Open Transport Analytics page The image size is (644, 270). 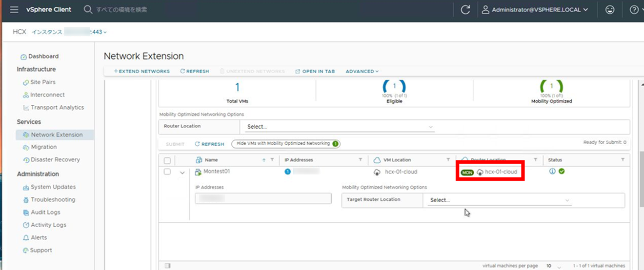(54, 108)
